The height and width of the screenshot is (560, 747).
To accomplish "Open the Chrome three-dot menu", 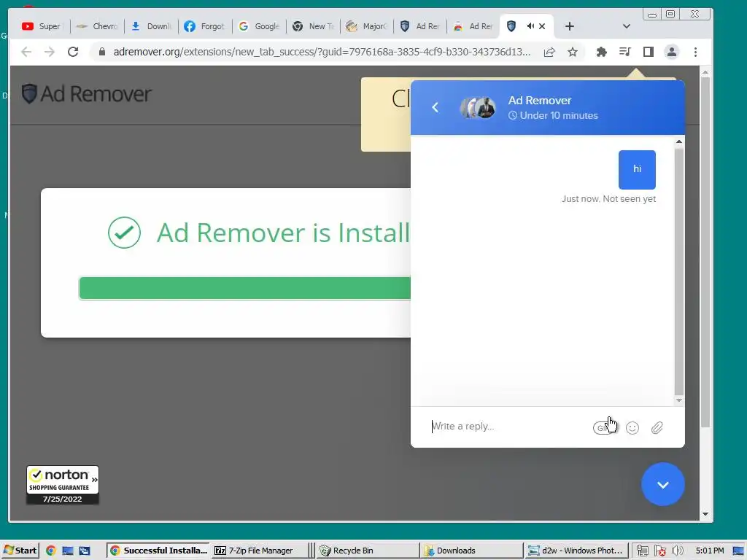I will point(695,52).
